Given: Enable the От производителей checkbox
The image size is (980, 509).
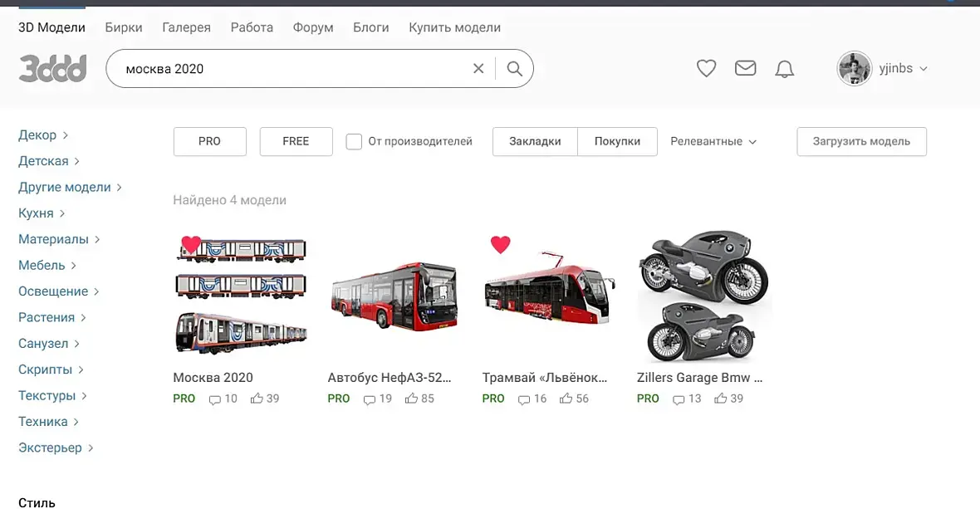Looking at the screenshot, I should click(354, 142).
